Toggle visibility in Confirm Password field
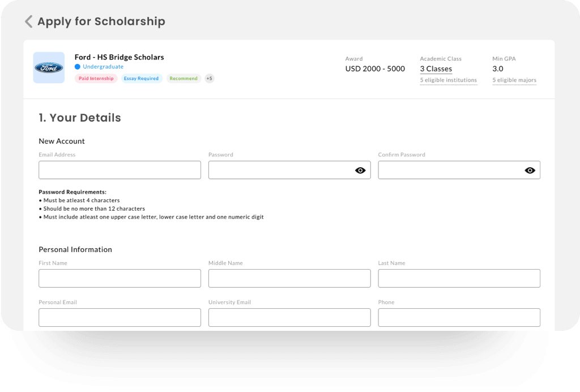Viewport: 580px width, 392px height. [530, 170]
